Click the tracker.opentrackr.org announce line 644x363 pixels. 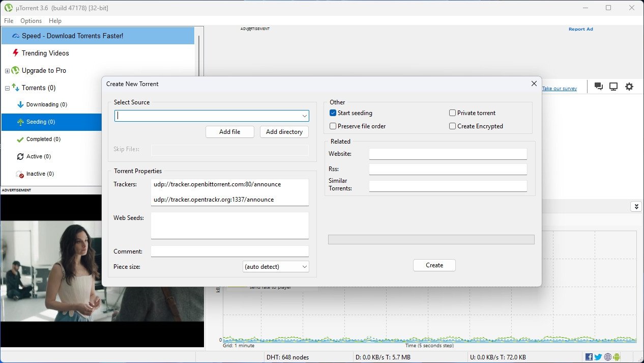coord(214,200)
